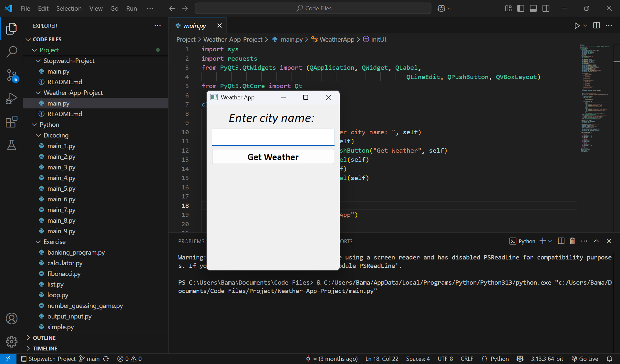Open the run options dropdown arrow
This screenshot has height=364, width=620.
coord(585,25)
